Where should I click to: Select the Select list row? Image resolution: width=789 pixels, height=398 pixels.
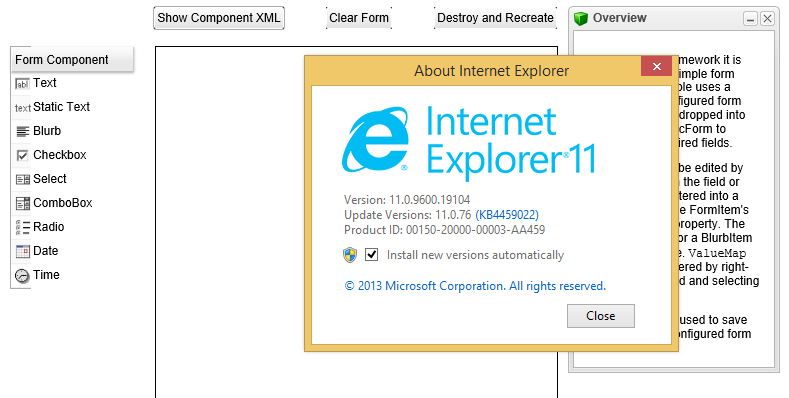(x=72, y=179)
